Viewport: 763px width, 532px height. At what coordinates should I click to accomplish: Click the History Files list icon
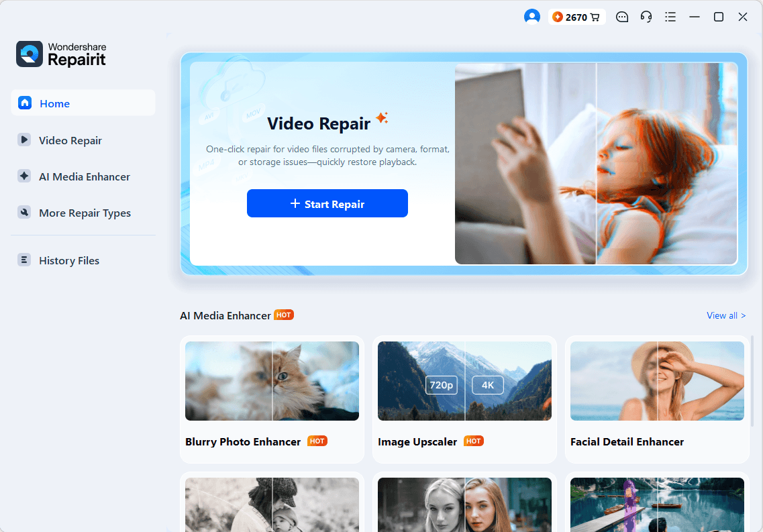point(24,260)
